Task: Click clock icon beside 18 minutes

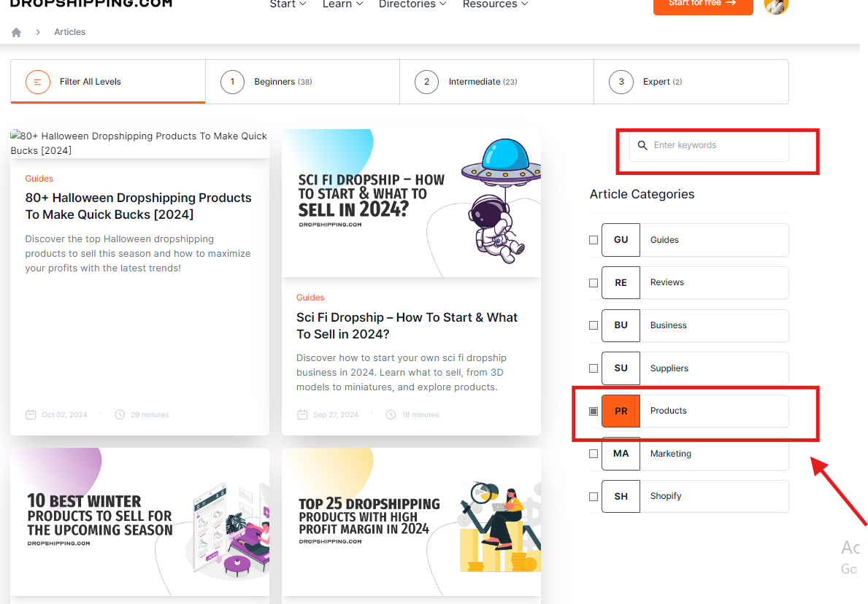Action: pyautogui.click(x=391, y=415)
